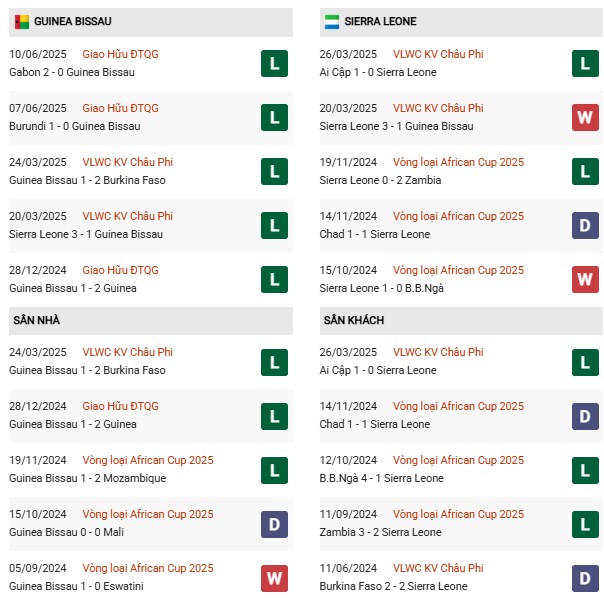The image size is (604, 598).
Task: Open VLWC KV Châu Phi link dated 11/06/2024
Action: click(437, 568)
